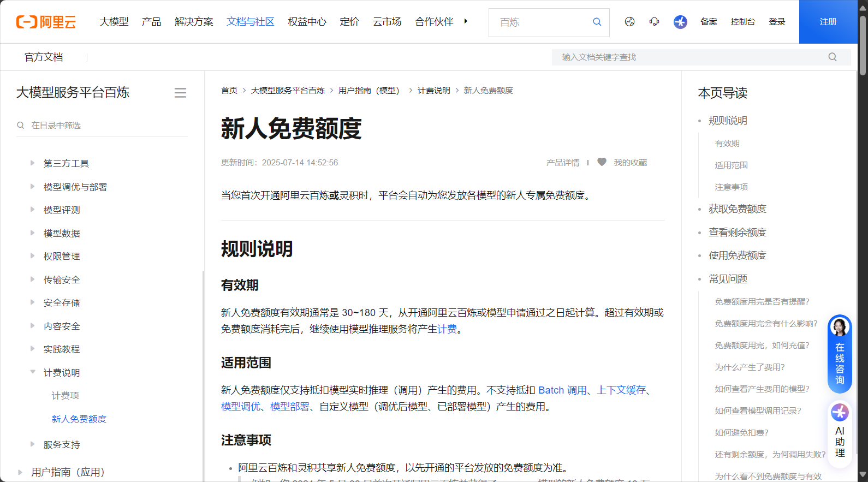868x482 pixels.
Task: Click 我的收藏 link
Action: coord(630,163)
